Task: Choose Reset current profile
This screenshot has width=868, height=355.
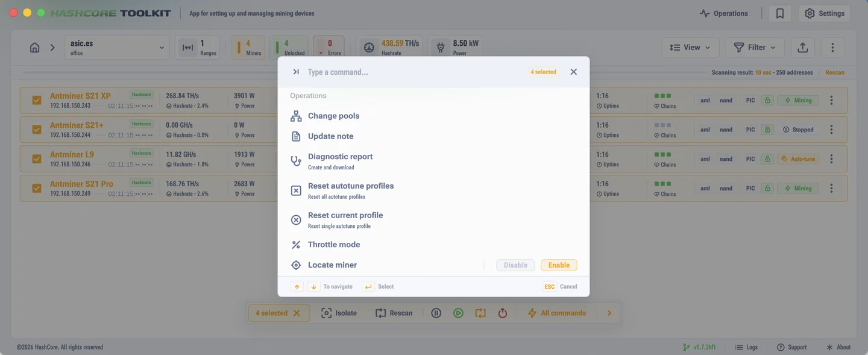Action: [433, 220]
